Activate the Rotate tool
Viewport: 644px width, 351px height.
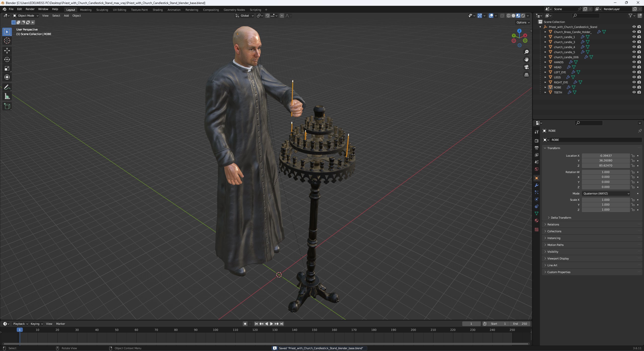(7, 59)
